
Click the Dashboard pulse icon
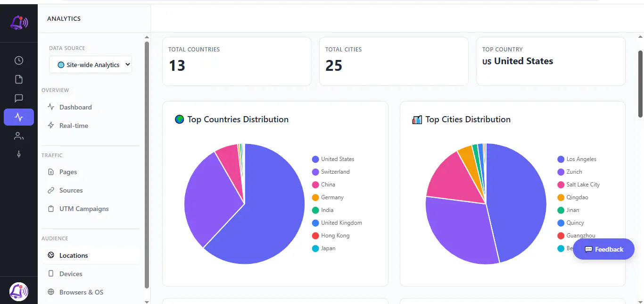click(x=51, y=107)
